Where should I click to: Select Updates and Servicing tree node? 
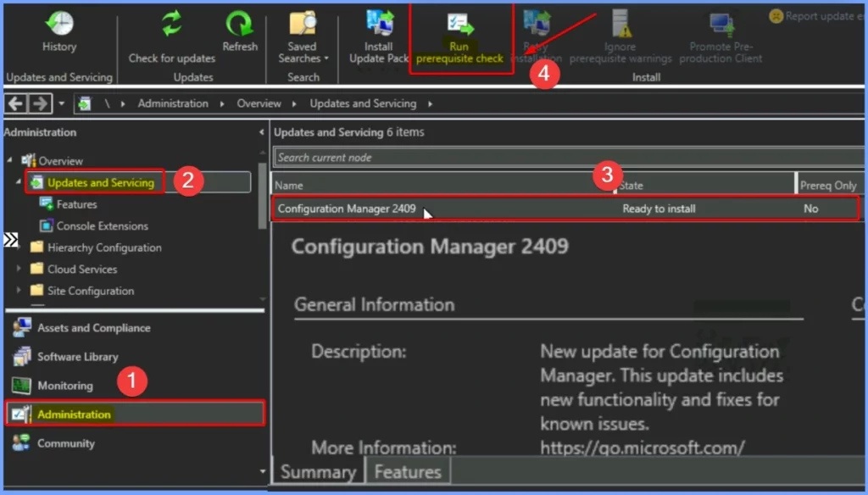pyautogui.click(x=101, y=183)
